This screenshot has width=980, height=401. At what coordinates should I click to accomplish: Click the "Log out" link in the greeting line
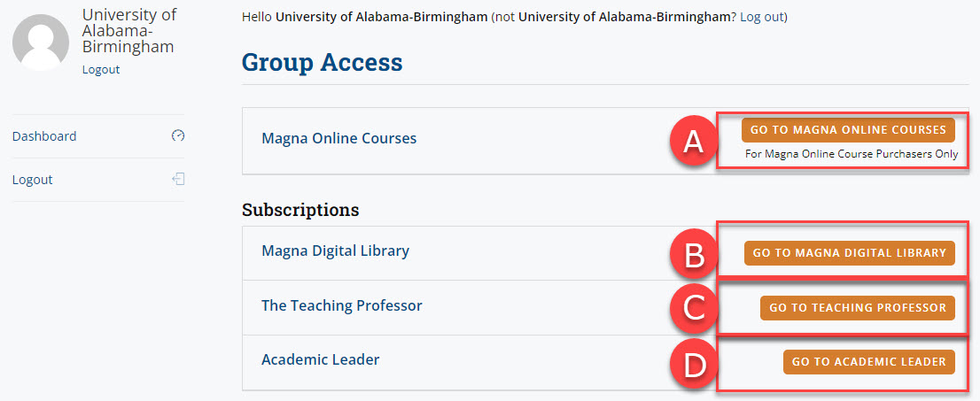[x=761, y=17]
